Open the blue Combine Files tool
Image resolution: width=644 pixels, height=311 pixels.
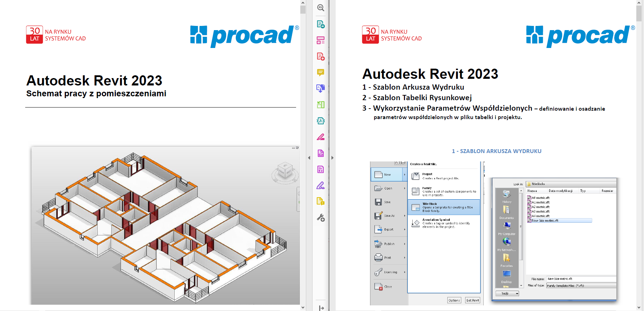click(321, 88)
